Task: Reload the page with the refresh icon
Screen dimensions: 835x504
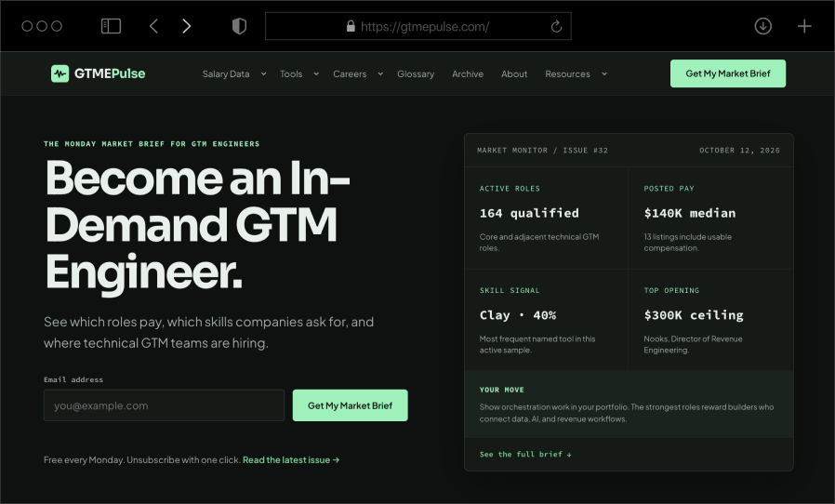Action: 556,26
